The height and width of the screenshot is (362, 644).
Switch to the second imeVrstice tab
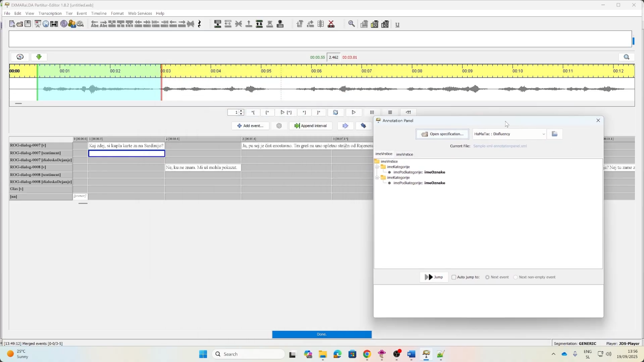tap(405, 154)
